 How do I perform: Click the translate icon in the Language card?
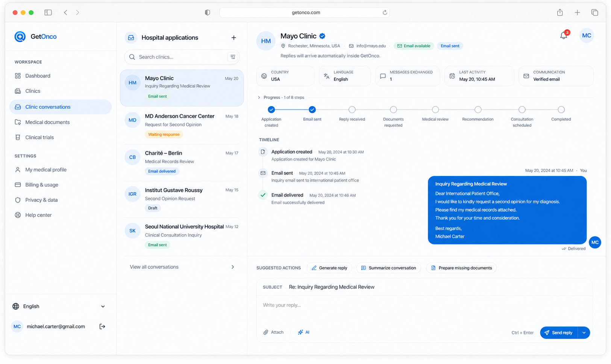(326, 76)
